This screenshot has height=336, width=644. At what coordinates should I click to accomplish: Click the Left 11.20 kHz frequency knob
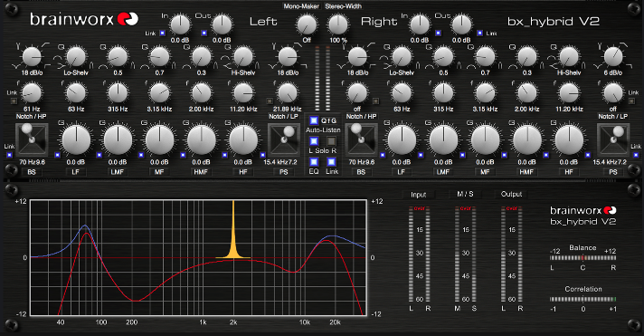click(243, 93)
